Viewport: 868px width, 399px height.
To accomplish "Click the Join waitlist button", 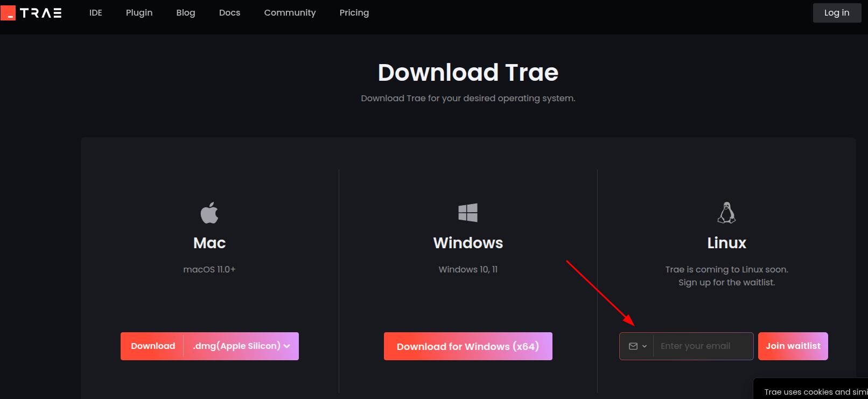I will click(793, 346).
